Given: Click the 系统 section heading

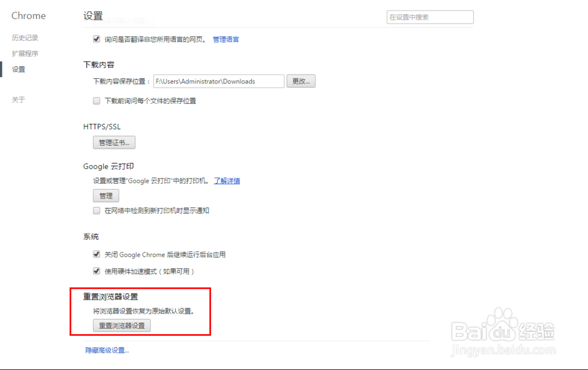Looking at the screenshot, I should [91, 237].
